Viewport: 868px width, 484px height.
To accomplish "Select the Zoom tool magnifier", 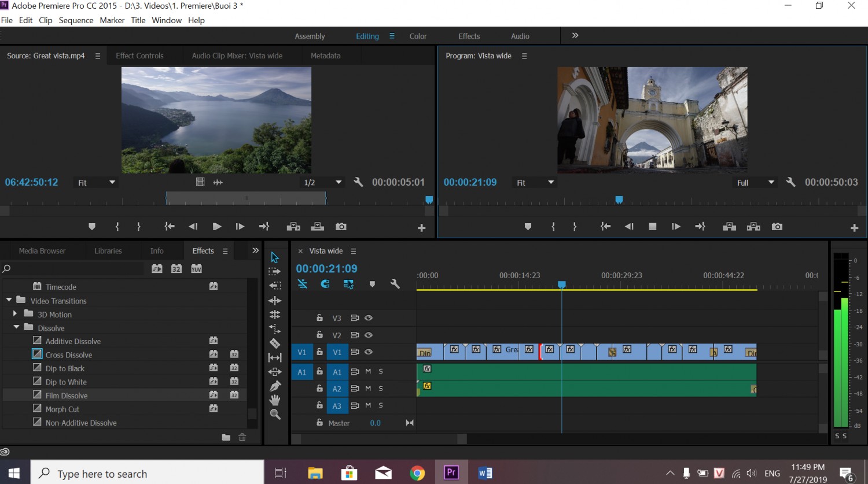I will click(x=275, y=415).
